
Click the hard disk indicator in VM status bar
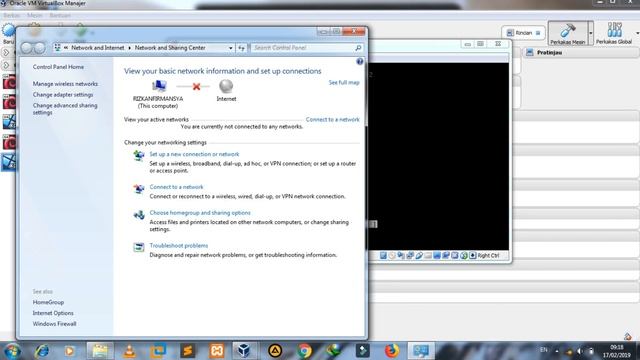(383, 256)
